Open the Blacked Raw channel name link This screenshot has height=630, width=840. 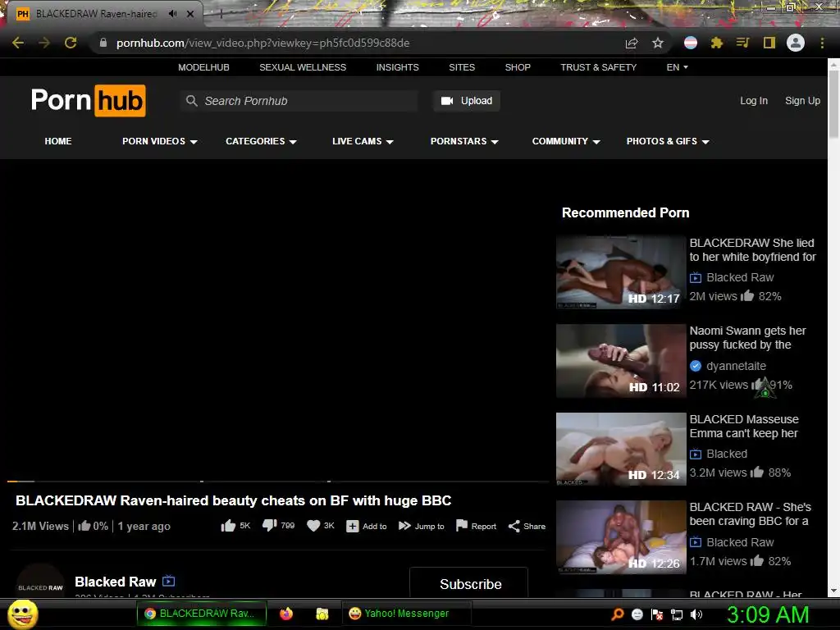click(115, 582)
